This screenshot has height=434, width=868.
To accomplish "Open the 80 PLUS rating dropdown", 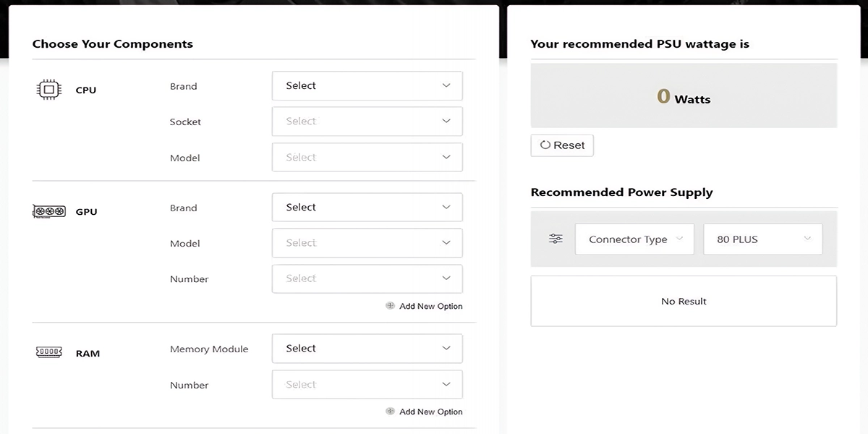I will click(x=762, y=239).
